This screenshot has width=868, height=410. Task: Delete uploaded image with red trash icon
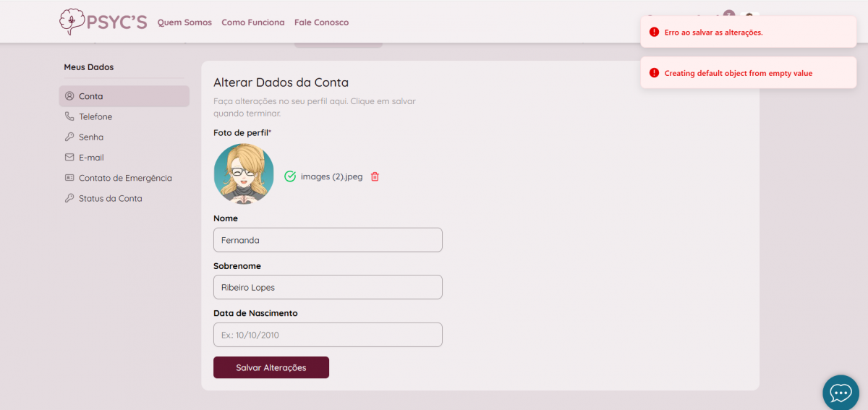375,176
